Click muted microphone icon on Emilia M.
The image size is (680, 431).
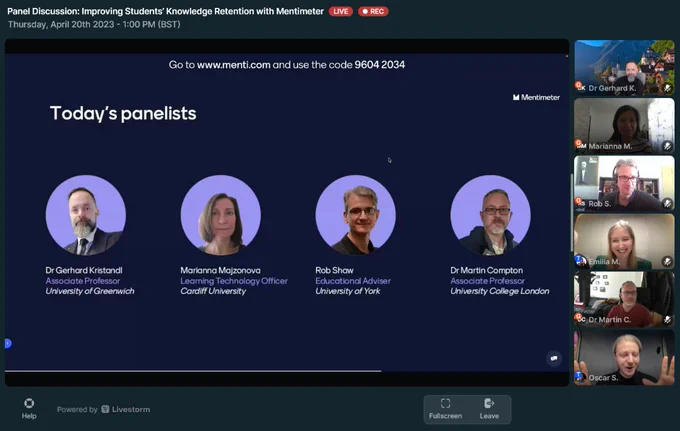pos(667,261)
